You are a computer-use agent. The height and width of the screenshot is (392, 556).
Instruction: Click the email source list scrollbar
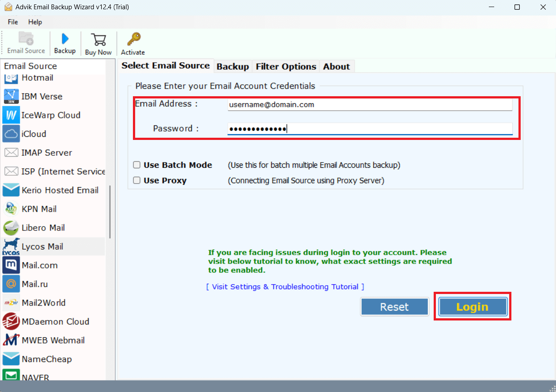[110, 212]
